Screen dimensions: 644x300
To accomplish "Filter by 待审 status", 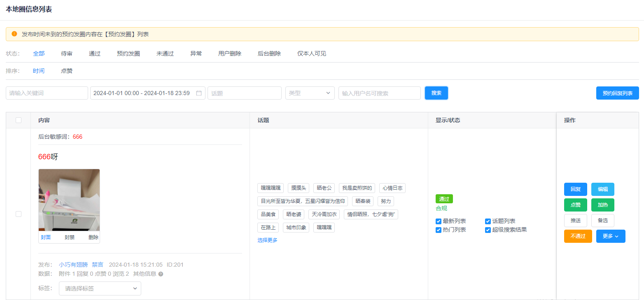I will pos(67,53).
